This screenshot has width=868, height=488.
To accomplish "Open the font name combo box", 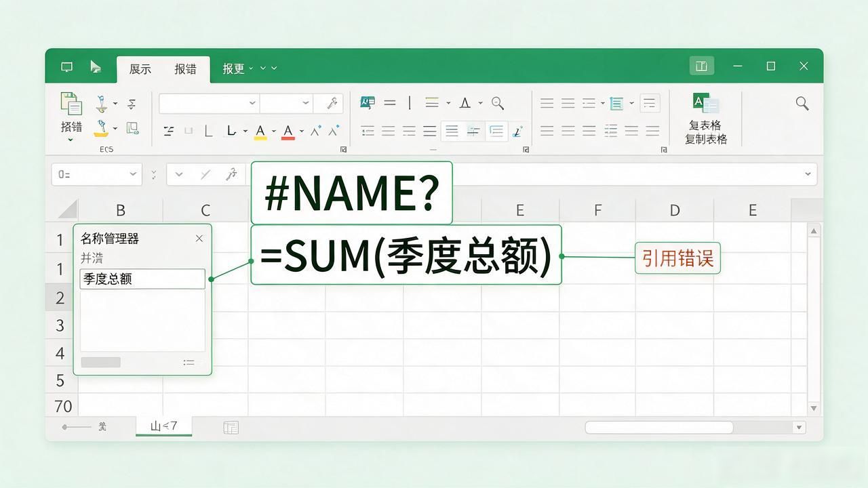I will click(210, 103).
